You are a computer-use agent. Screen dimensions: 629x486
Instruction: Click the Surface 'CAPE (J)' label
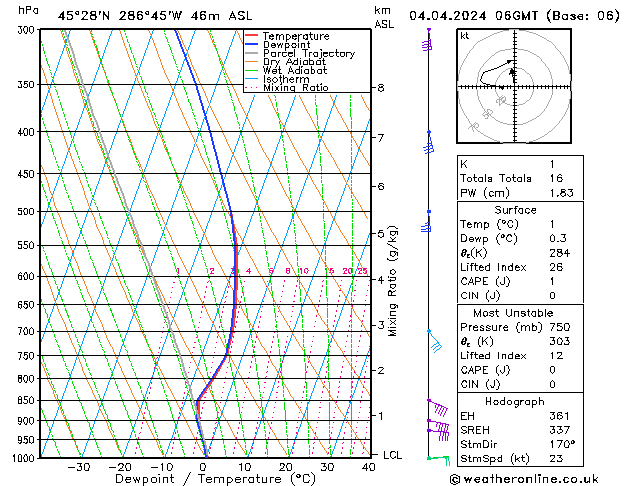[x=485, y=281]
